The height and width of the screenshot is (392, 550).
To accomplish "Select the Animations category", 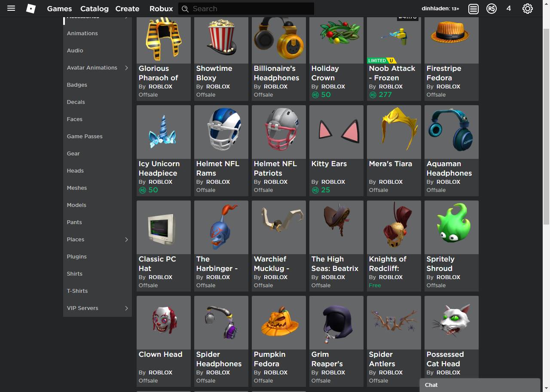I will pyautogui.click(x=82, y=33).
